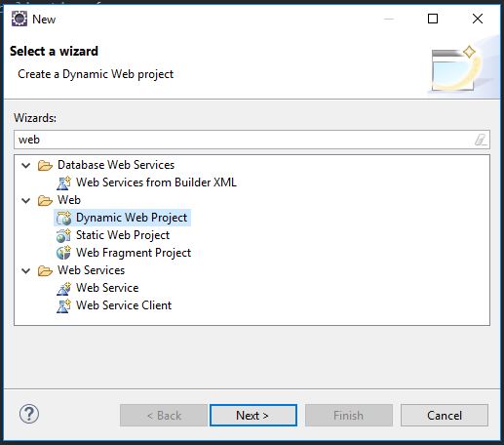Collapse the Web Services category chevron
Image resolution: width=504 pixels, height=445 pixels.
coord(26,270)
